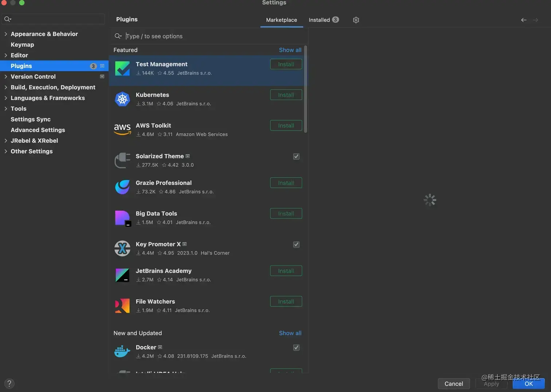Click the bundled marker next to Key Promoter X
Image resolution: width=551 pixels, height=392 pixels.
184,244
